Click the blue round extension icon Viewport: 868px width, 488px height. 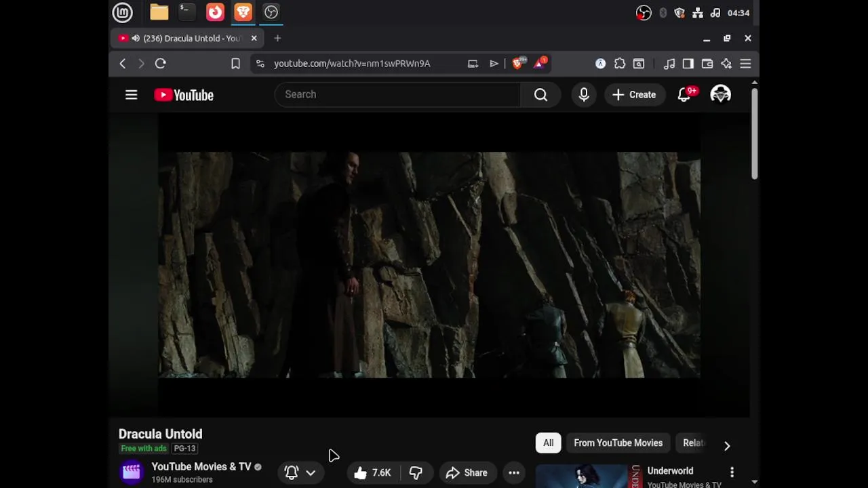pos(600,64)
